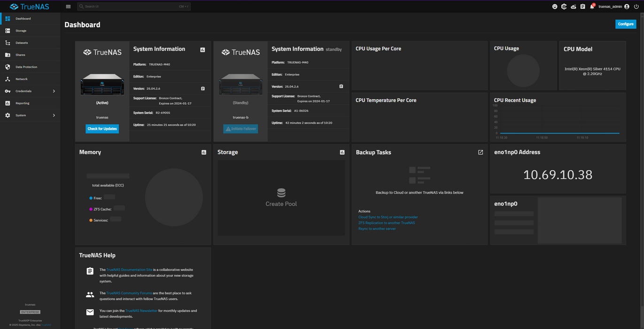Toggle the sidebar hamburger menu
This screenshot has height=329, width=644.
click(68, 7)
